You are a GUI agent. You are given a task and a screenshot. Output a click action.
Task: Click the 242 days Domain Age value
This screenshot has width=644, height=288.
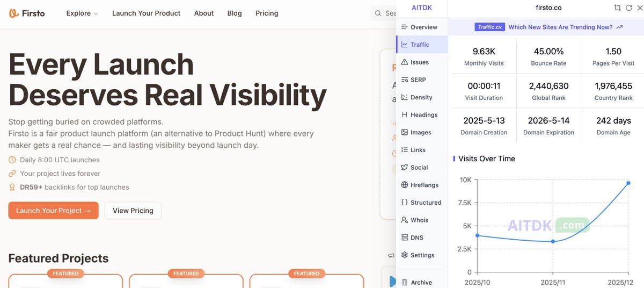(x=613, y=120)
